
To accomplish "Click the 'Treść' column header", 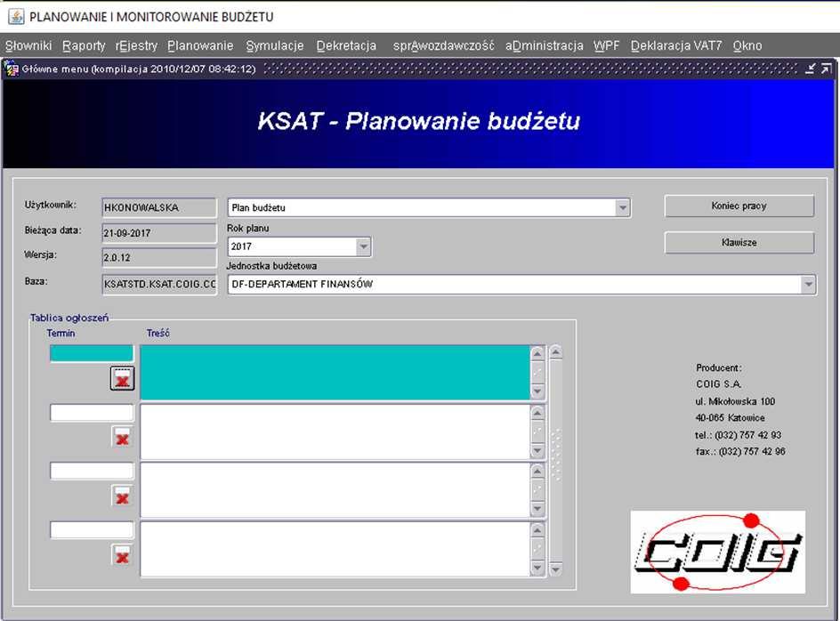I will pyautogui.click(x=158, y=334).
